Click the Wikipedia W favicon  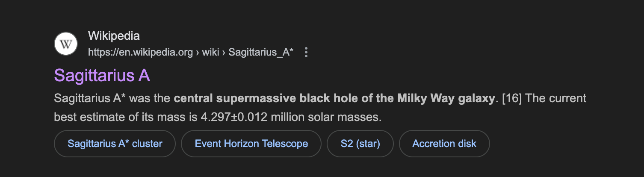(x=65, y=44)
